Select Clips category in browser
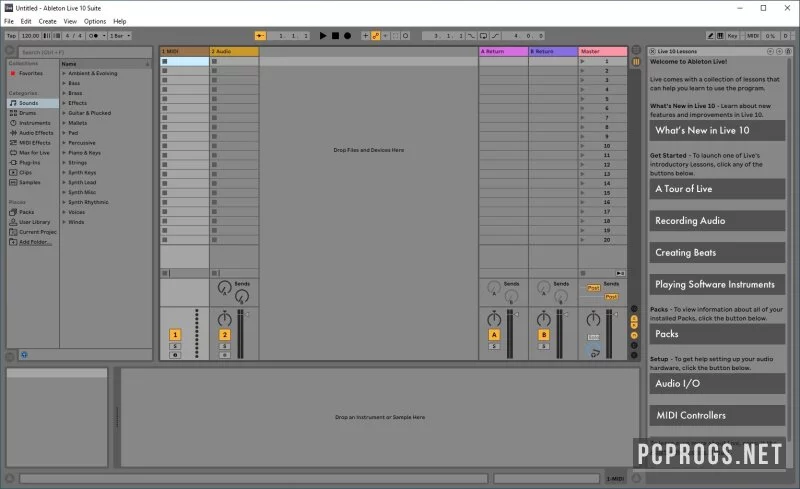The width and height of the screenshot is (800, 489). [x=25, y=173]
